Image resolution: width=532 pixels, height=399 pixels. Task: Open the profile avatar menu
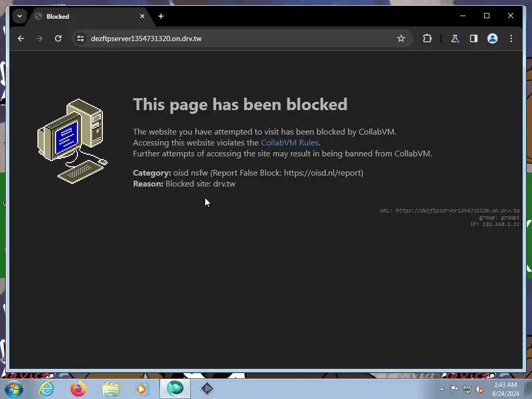[x=493, y=38]
